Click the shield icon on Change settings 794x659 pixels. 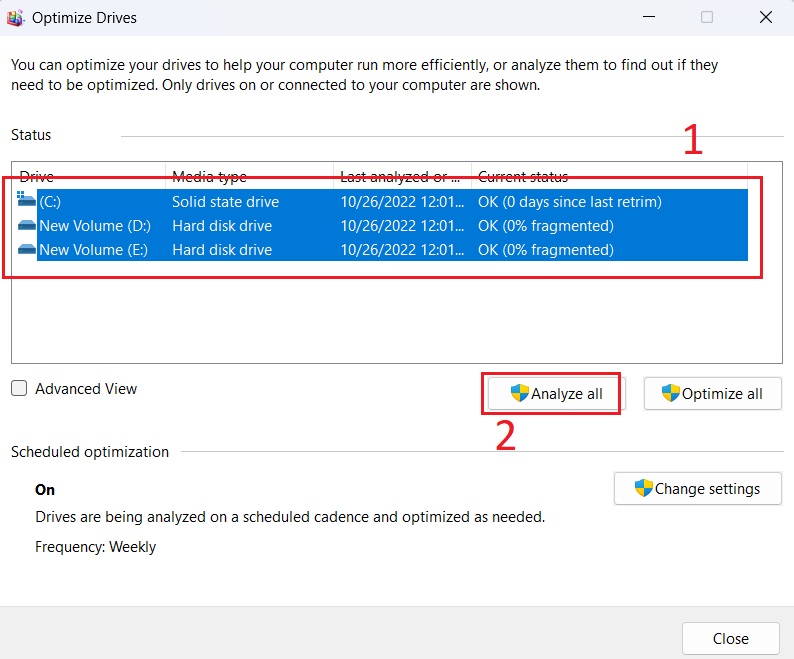(x=644, y=489)
